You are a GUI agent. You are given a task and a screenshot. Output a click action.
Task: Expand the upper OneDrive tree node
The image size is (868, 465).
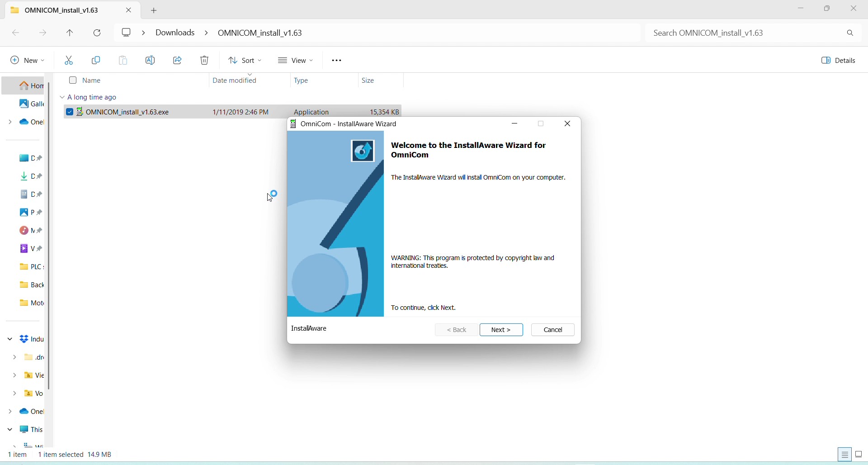tap(10, 122)
